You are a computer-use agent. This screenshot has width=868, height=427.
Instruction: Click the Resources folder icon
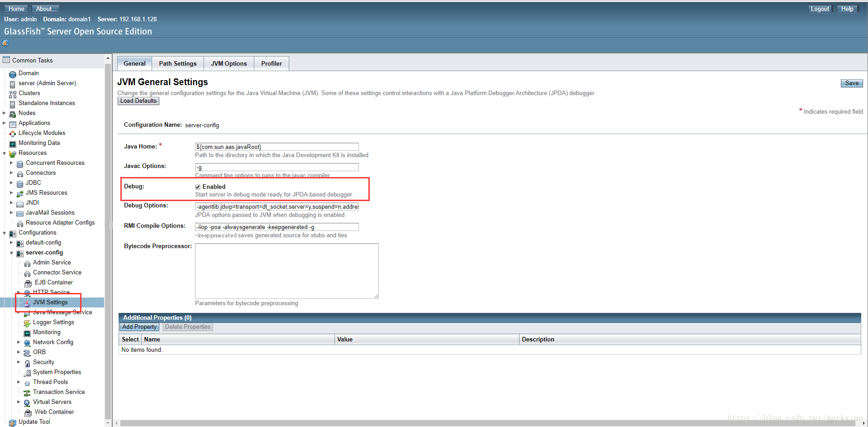click(13, 154)
